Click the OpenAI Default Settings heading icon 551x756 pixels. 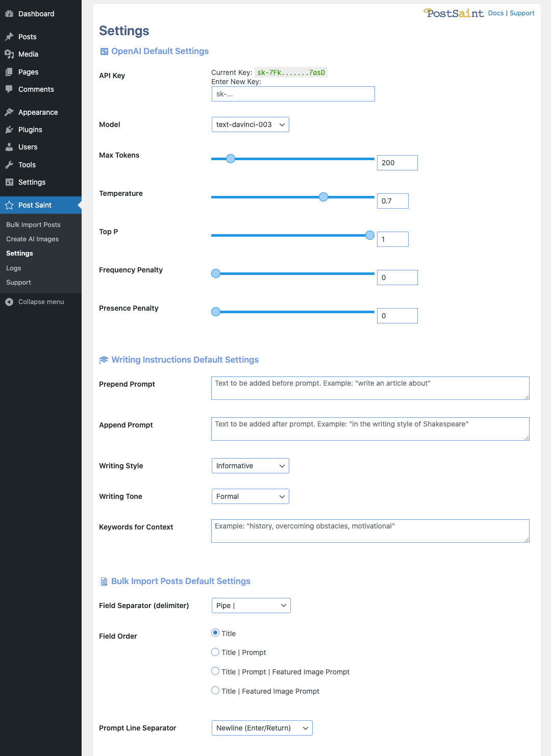coord(104,52)
